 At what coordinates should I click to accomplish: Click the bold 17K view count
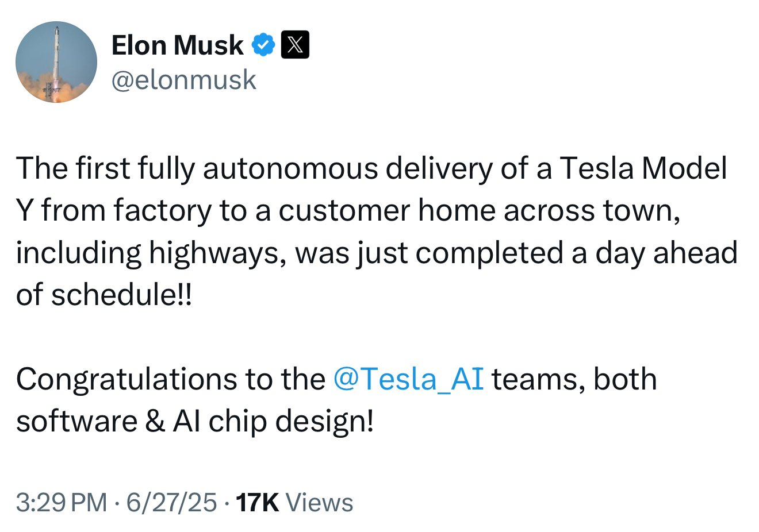point(258,503)
